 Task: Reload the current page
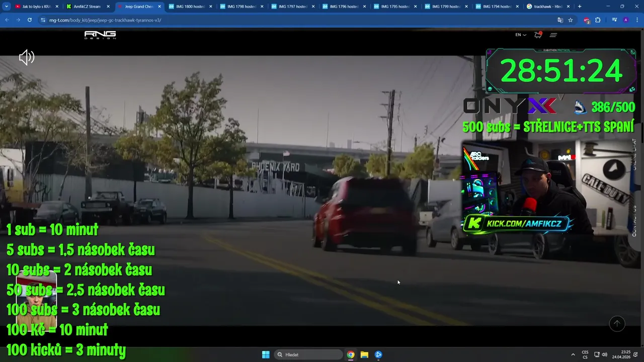[x=30, y=20]
